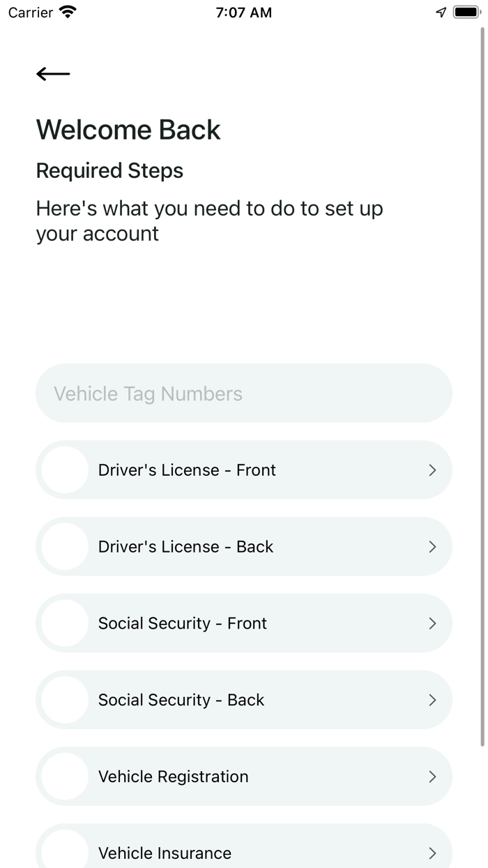488x868 pixels.
Task: Open Vehicle Registration chevron arrow
Action: [432, 777]
